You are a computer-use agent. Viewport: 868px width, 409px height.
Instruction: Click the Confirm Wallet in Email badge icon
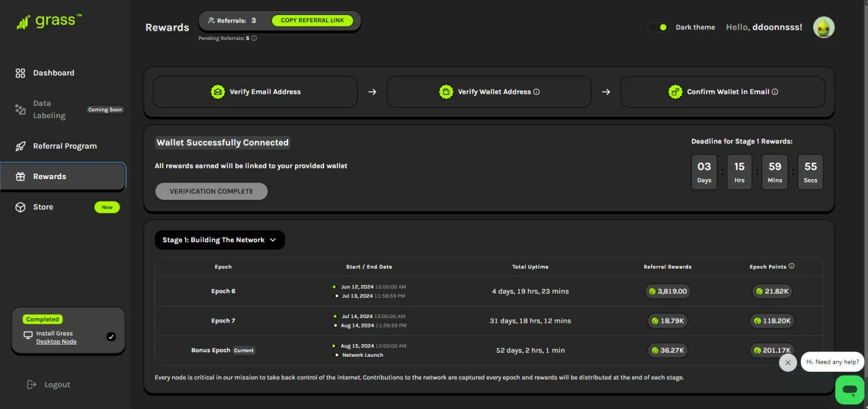(675, 92)
